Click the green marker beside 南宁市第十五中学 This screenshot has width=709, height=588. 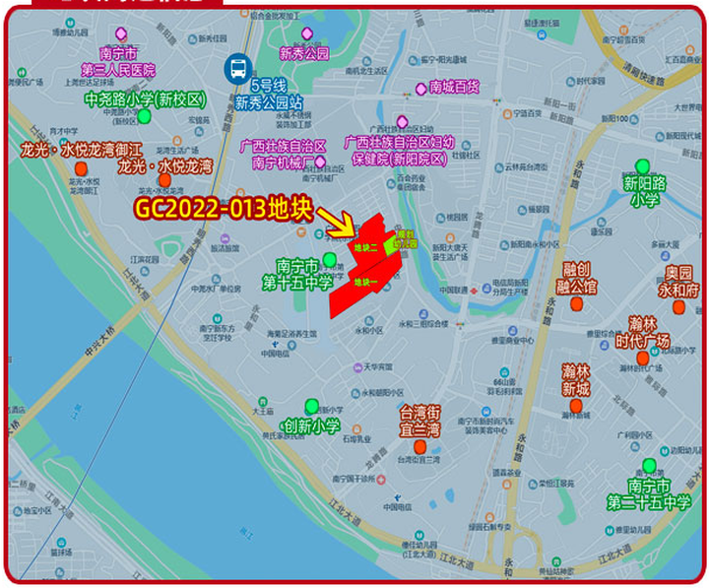tap(330, 260)
